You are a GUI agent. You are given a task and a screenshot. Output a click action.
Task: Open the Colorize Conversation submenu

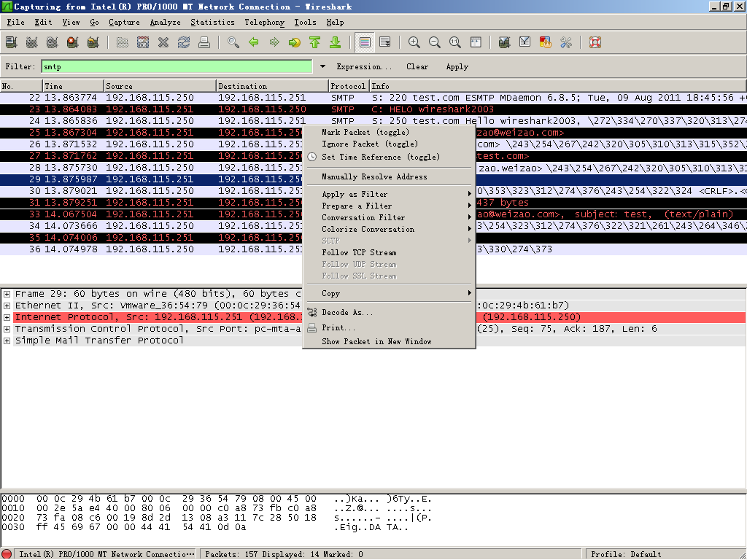click(x=390, y=229)
